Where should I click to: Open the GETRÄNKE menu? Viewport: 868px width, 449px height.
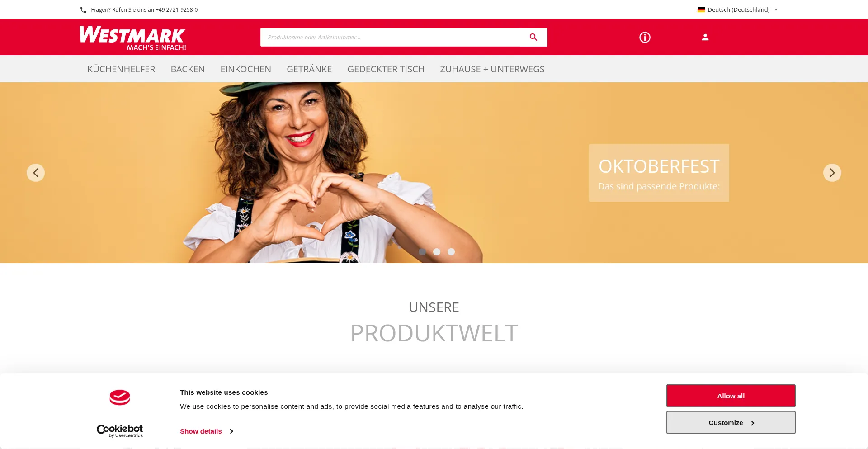click(x=309, y=69)
